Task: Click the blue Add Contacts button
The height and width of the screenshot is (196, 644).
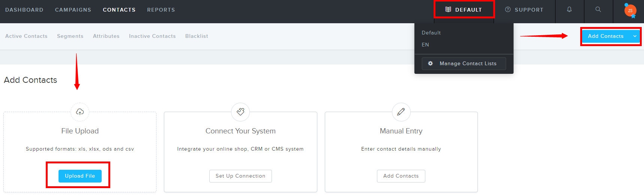Action: click(606, 36)
